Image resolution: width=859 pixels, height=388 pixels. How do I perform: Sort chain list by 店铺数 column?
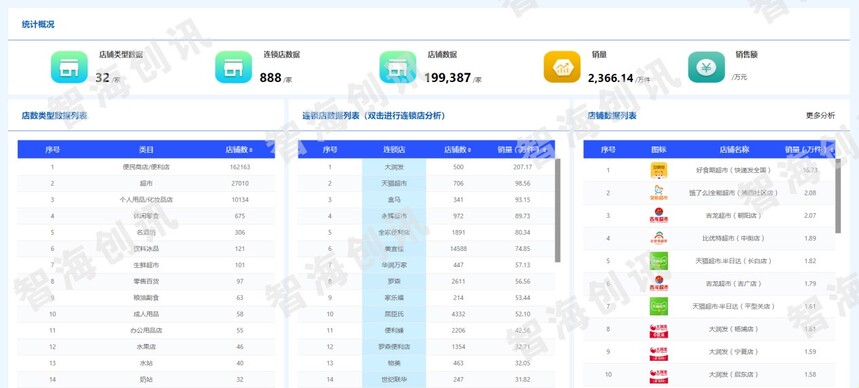[457, 150]
